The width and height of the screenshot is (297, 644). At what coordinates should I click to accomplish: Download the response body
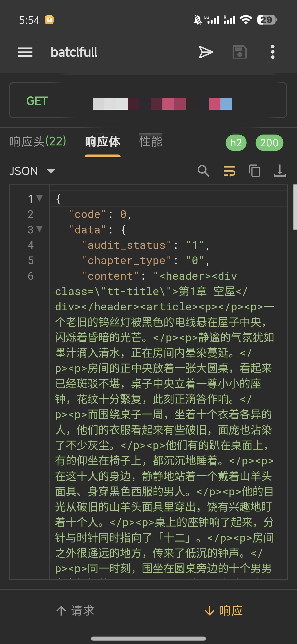click(280, 171)
